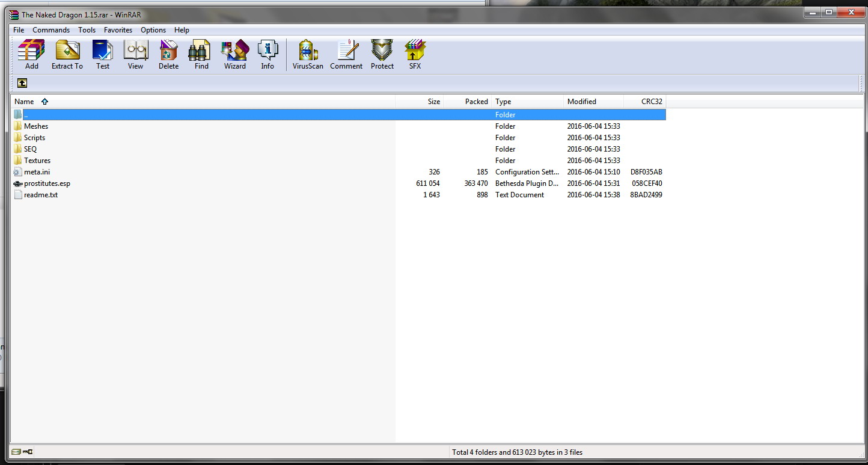Select the Meshes folder icon

click(x=18, y=126)
